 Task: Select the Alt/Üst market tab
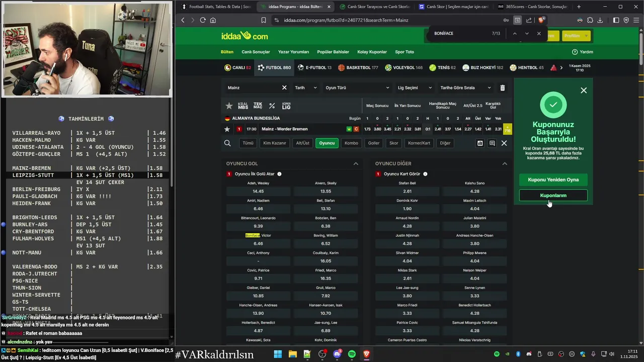tap(303, 143)
